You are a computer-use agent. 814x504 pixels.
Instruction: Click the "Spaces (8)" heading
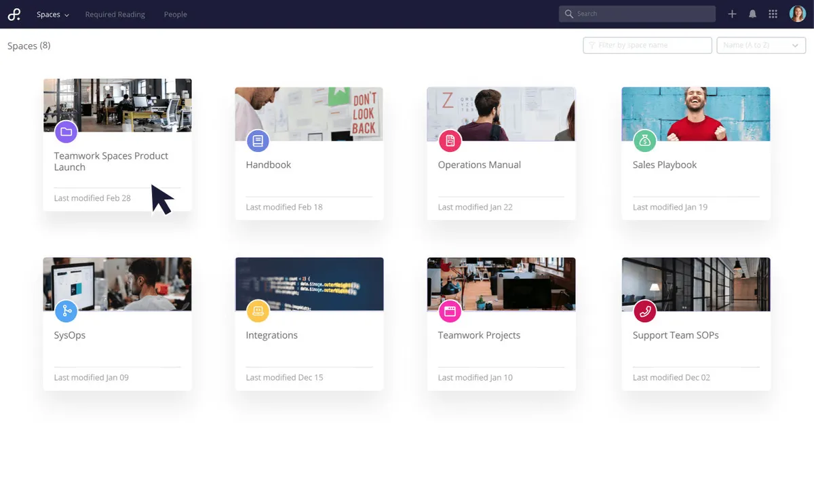point(29,45)
